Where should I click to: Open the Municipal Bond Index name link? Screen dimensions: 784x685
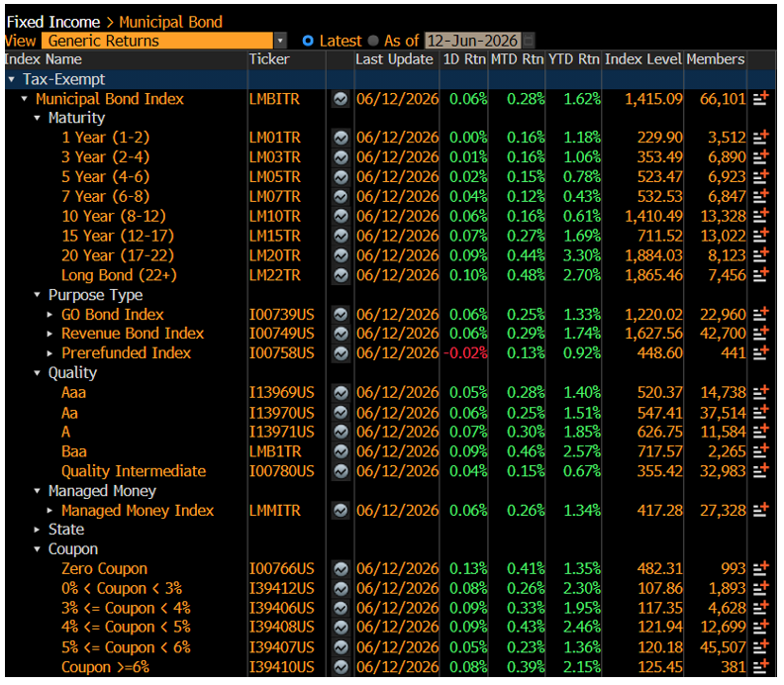(x=110, y=99)
